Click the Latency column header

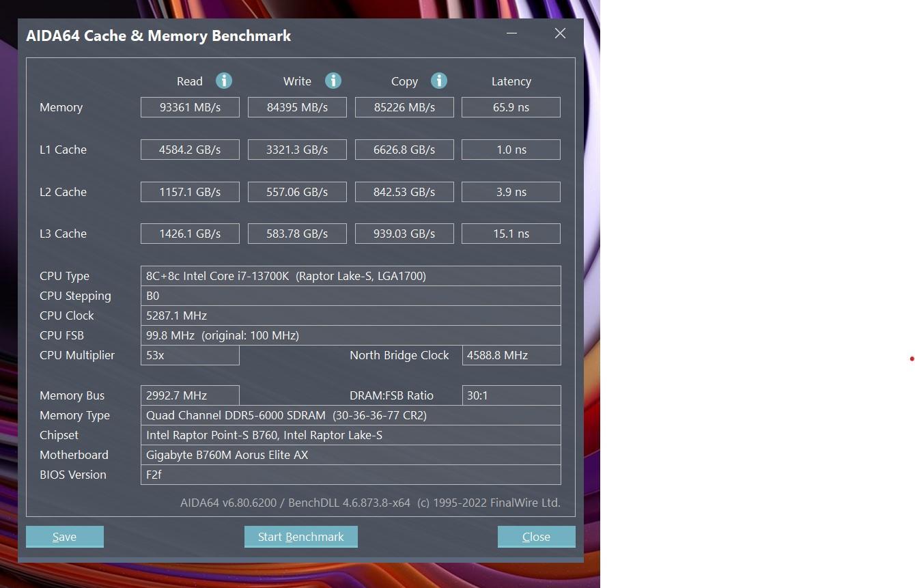coord(511,81)
